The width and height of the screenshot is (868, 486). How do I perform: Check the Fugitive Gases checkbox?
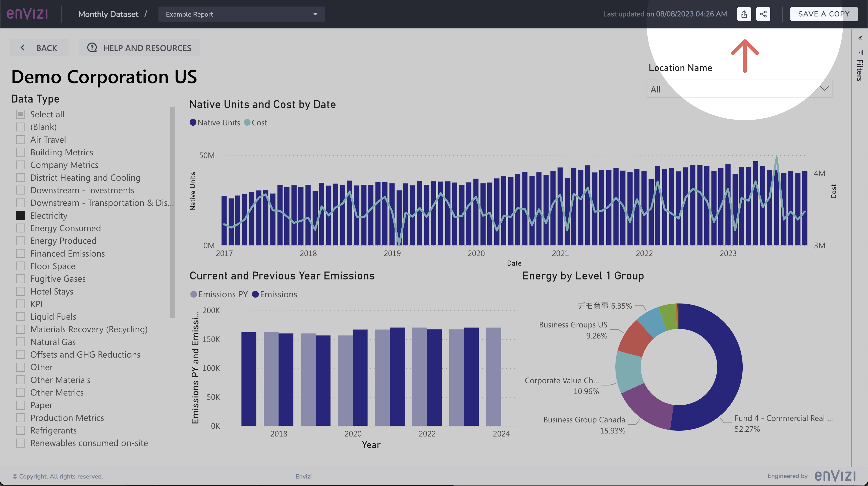click(21, 279)
